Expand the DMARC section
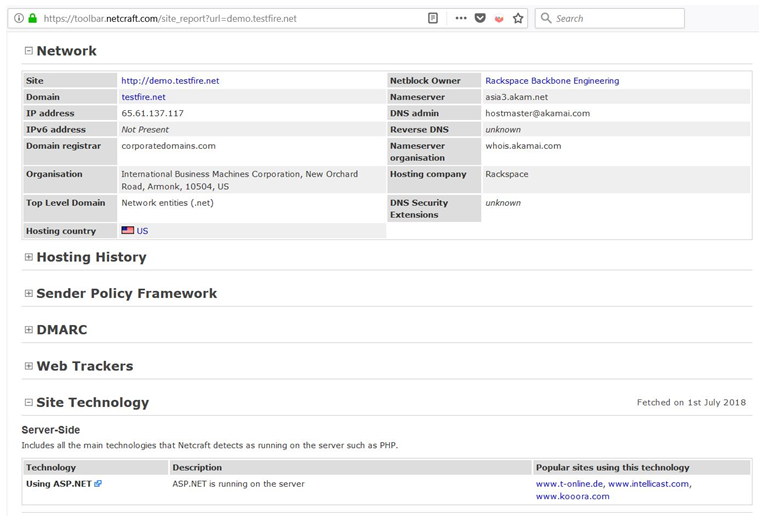This screenshot has height=528, width=769. (28, 330)
